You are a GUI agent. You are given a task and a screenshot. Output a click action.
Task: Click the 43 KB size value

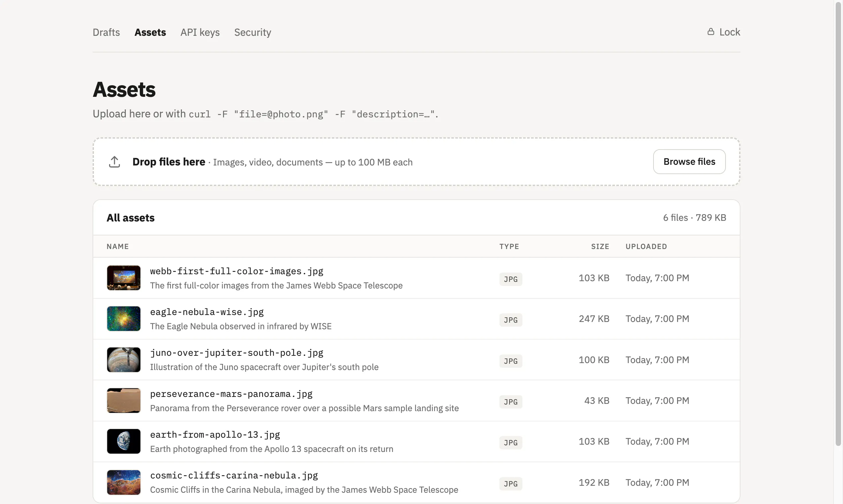(x=596, y=401)
